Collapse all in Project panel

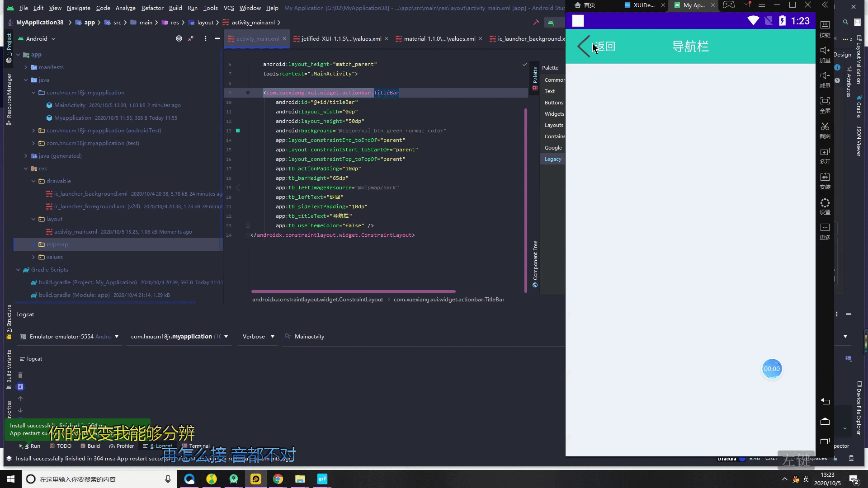[191, 39]
